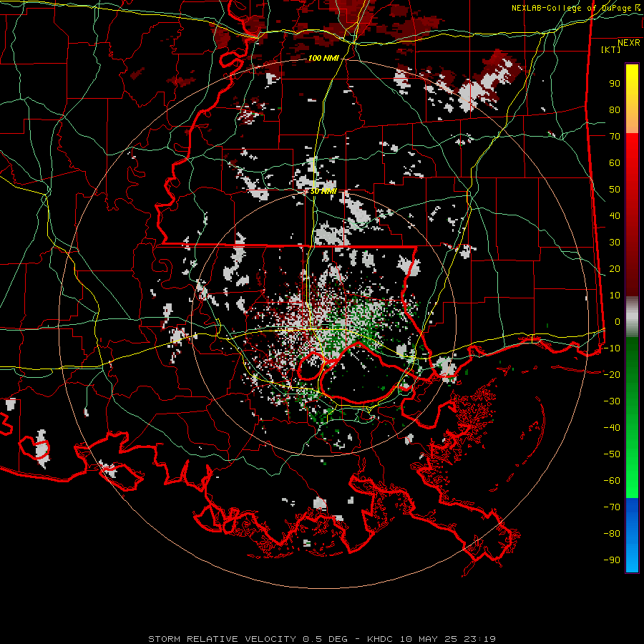Select the 100 NMI range ring label
Screen dimensions: 644x644
click(323, 59)
